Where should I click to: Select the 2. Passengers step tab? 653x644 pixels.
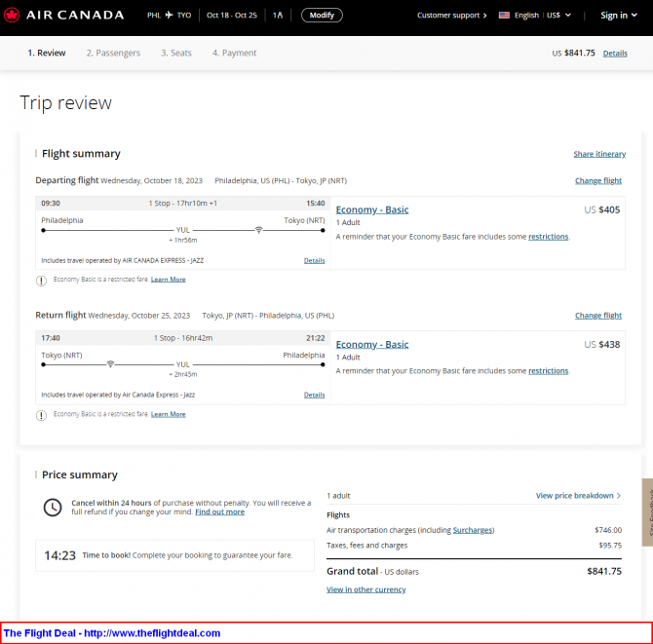113,53
